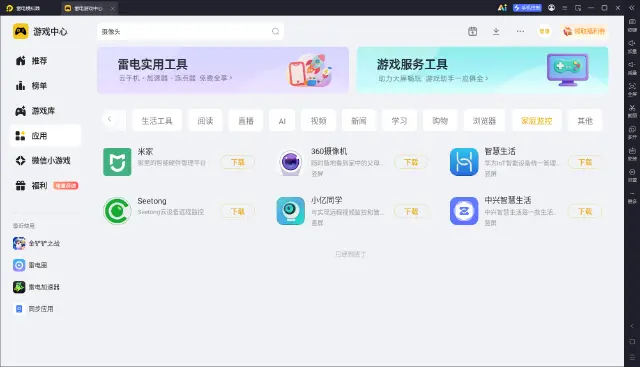
Task: Click the 智慧生活 app icon
Action: point(464,162)
